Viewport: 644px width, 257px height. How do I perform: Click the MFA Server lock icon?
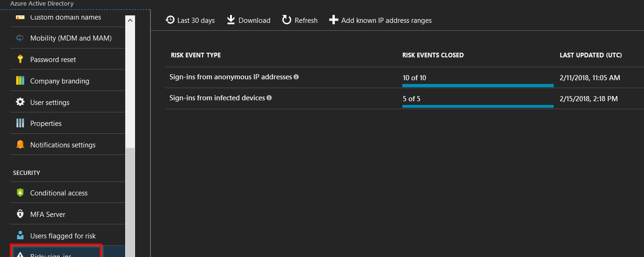point(20,214)
